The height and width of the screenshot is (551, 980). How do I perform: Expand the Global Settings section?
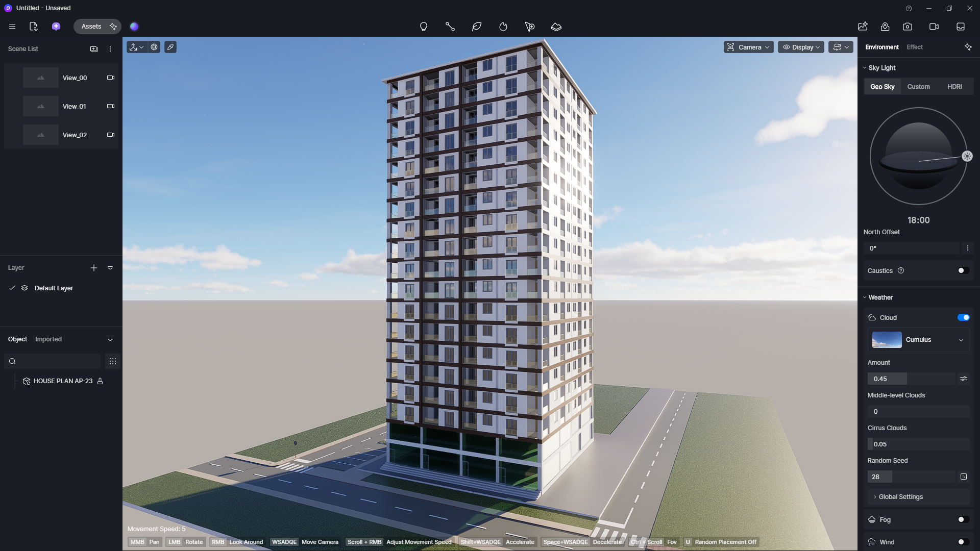click(x=900, y=497)
